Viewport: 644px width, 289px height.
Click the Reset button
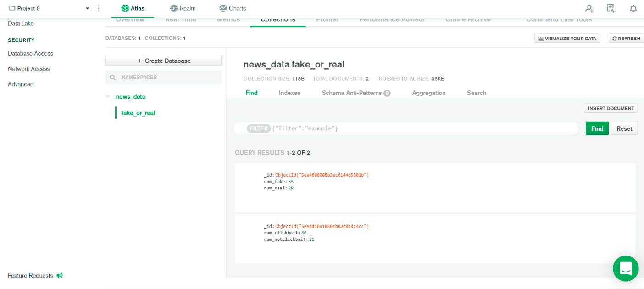pyautogui.click(x=624, y=128)
